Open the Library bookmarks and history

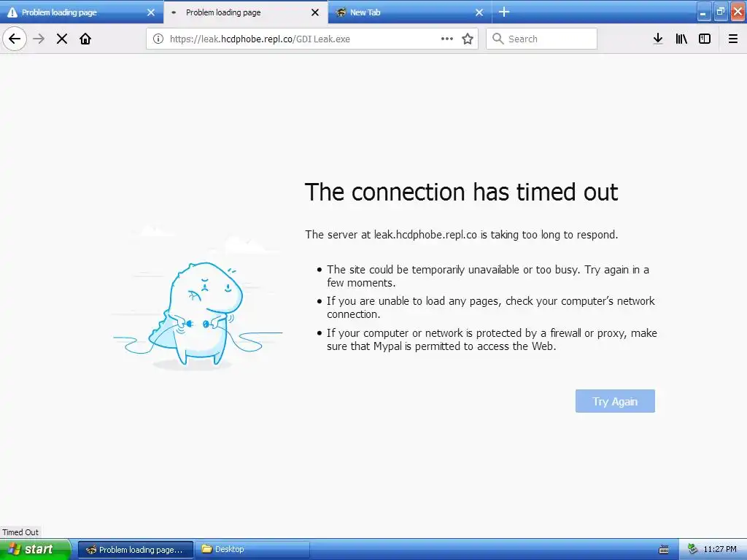pos(681,39)
